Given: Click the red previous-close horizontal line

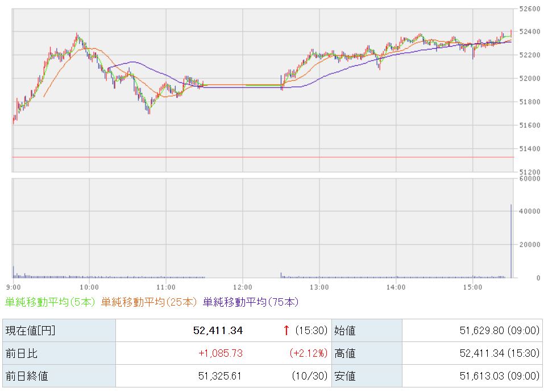Looking at the screenshot, I should coord(261,157).
